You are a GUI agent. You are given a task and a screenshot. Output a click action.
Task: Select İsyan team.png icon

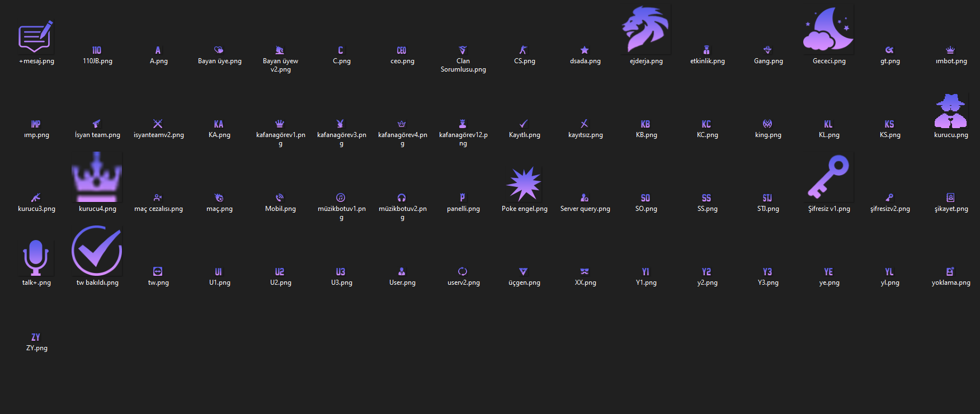coord(97,124)
